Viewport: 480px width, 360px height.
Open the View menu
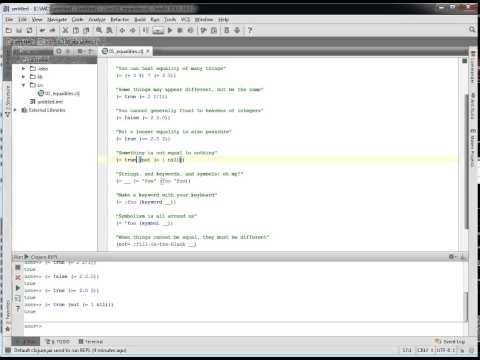point(37,20)
